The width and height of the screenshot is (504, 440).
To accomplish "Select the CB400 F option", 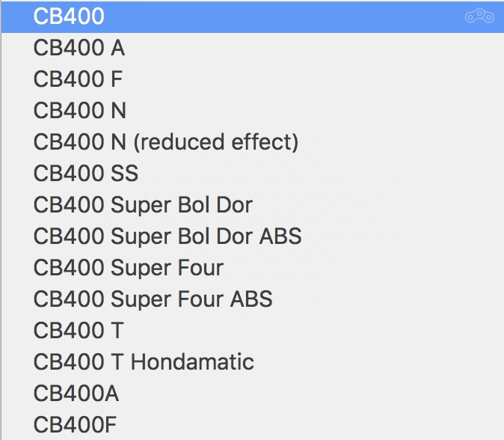I will [x=78, y=79].
